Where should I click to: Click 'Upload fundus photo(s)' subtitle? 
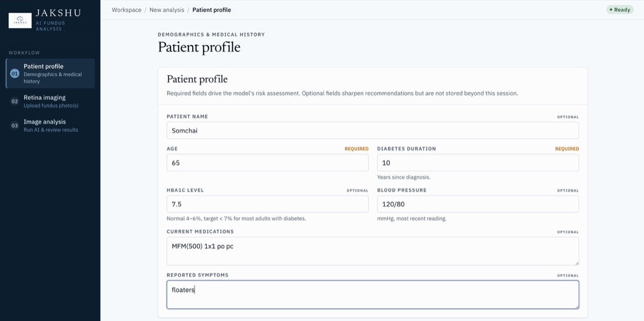[x=51, y=105]
